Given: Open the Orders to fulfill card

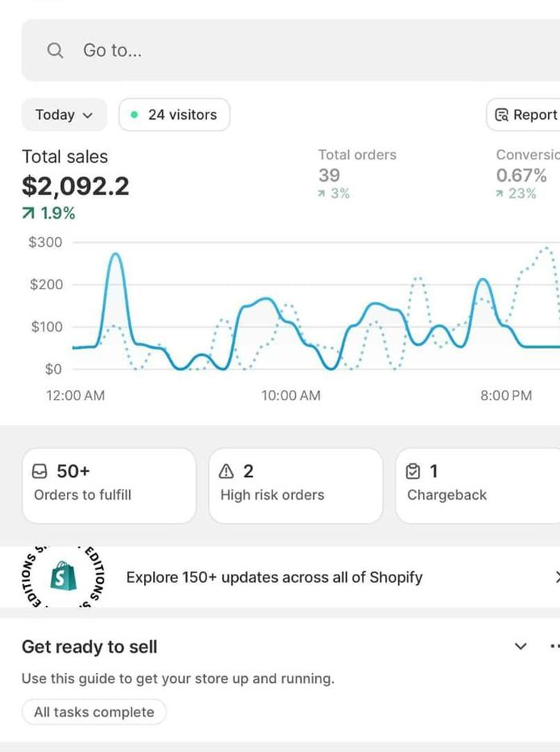Looking at the screenshot, I should [109, 485].
